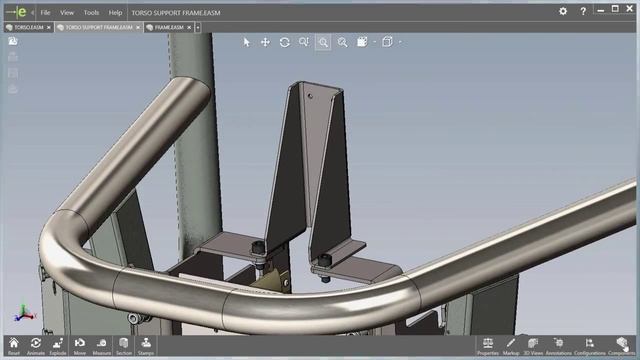Open the Markup panel
The height and width of the screenshot is (360, 640).
coord(511,346)
